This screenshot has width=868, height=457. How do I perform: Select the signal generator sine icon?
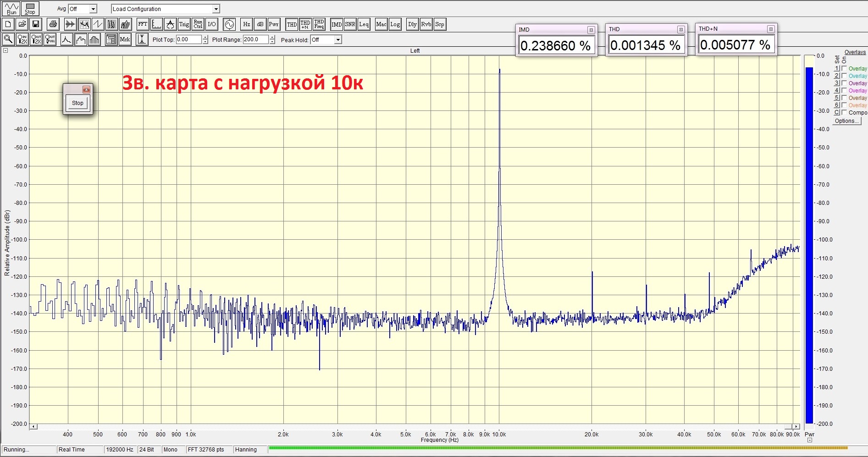tap(229, 24)
